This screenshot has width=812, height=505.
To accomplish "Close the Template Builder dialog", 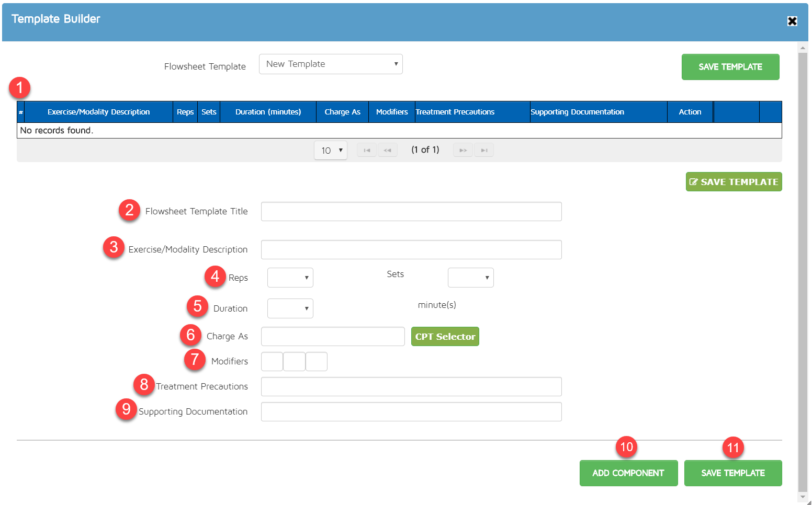I will tap(792, 21).
